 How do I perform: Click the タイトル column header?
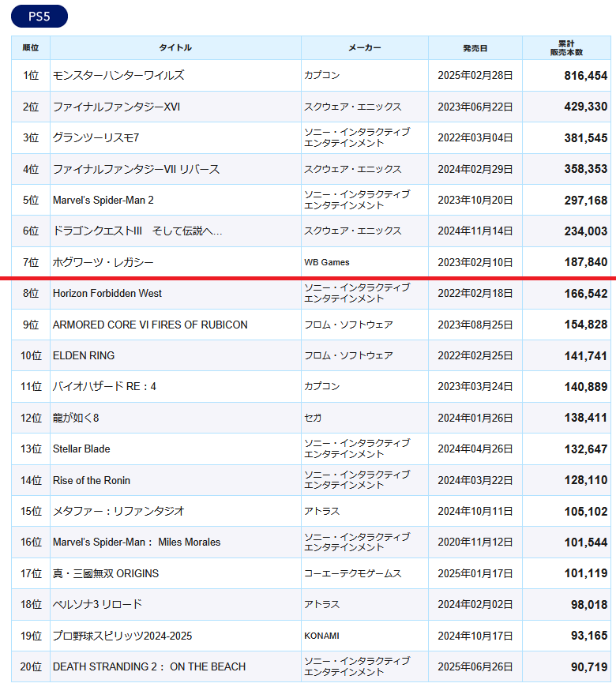(x=175, y=47)
